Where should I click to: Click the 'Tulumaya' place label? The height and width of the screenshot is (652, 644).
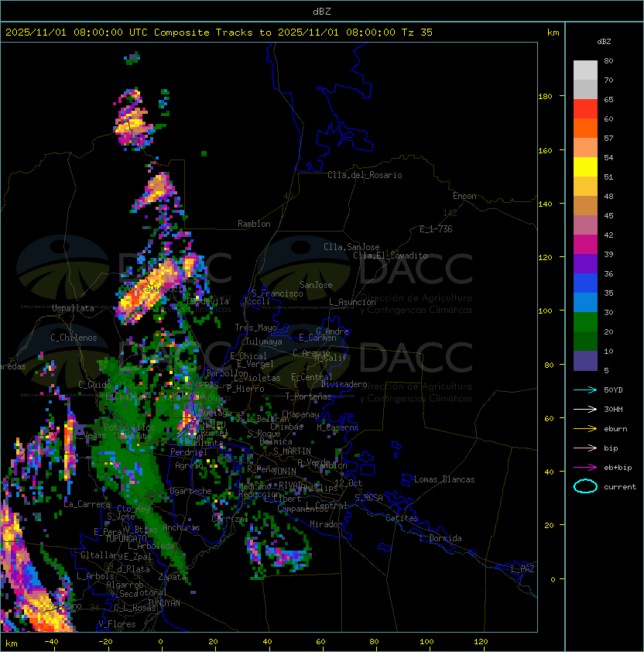264,341
